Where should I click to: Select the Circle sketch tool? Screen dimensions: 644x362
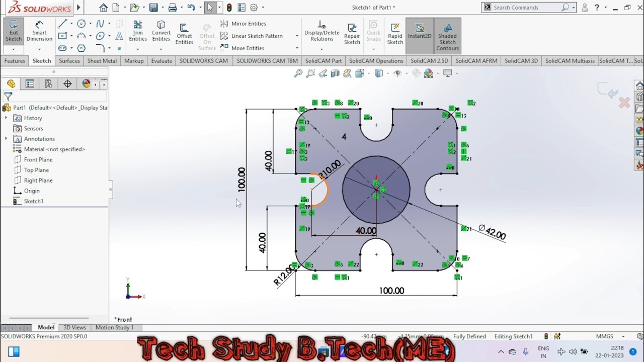coord(81,24)
